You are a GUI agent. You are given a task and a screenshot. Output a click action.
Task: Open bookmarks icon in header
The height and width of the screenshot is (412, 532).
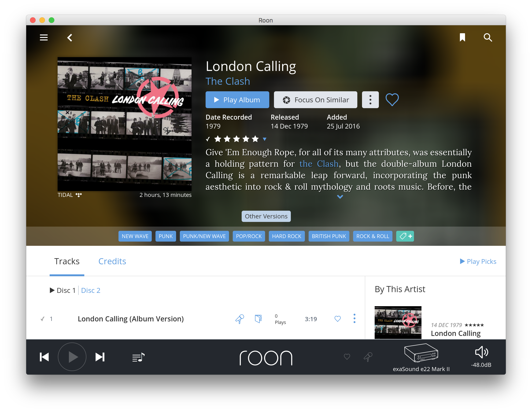[x=462, y=37]
